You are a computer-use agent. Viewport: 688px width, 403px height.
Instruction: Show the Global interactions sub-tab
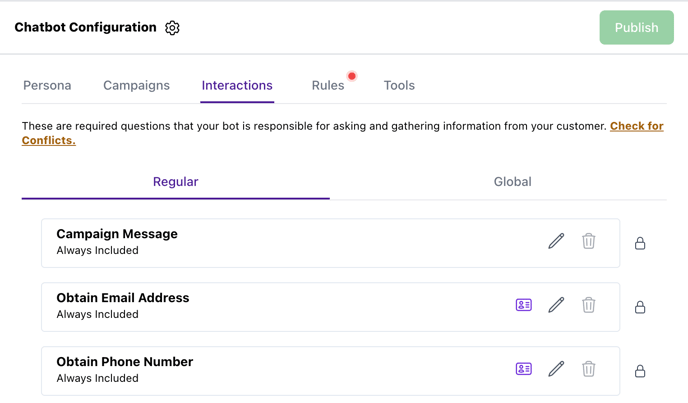point(512,182)
